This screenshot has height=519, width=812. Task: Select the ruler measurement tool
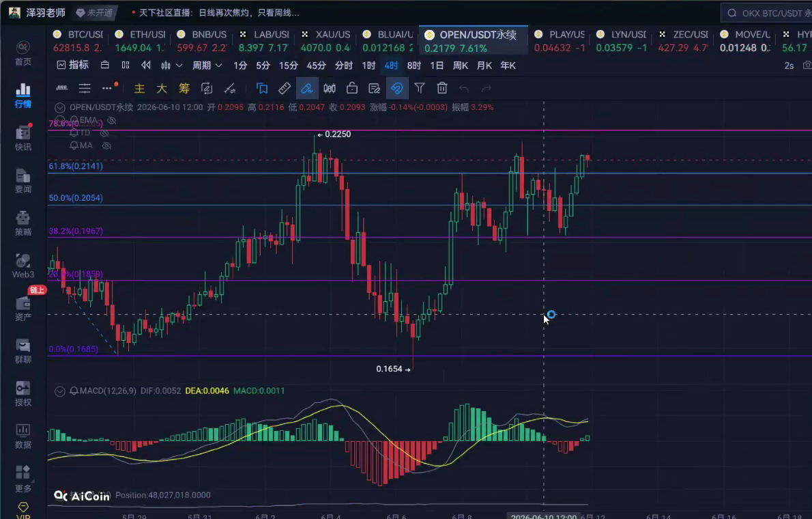pos(285,89)
